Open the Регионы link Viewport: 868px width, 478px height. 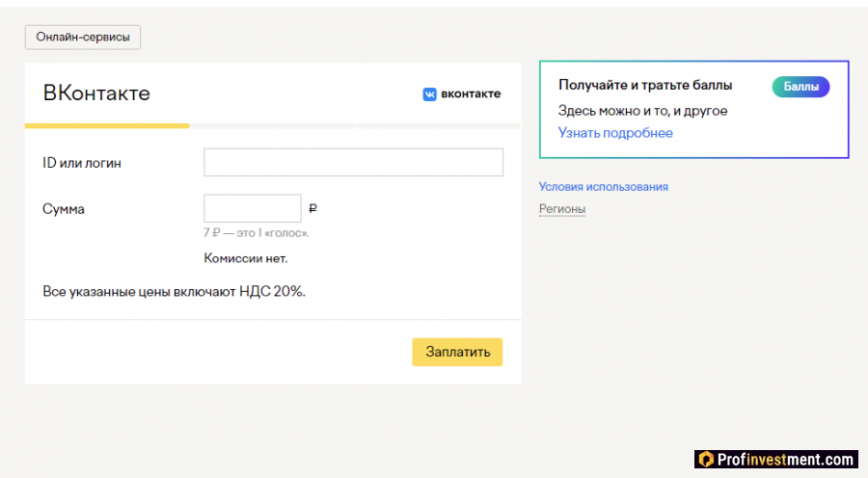[562, 208]
